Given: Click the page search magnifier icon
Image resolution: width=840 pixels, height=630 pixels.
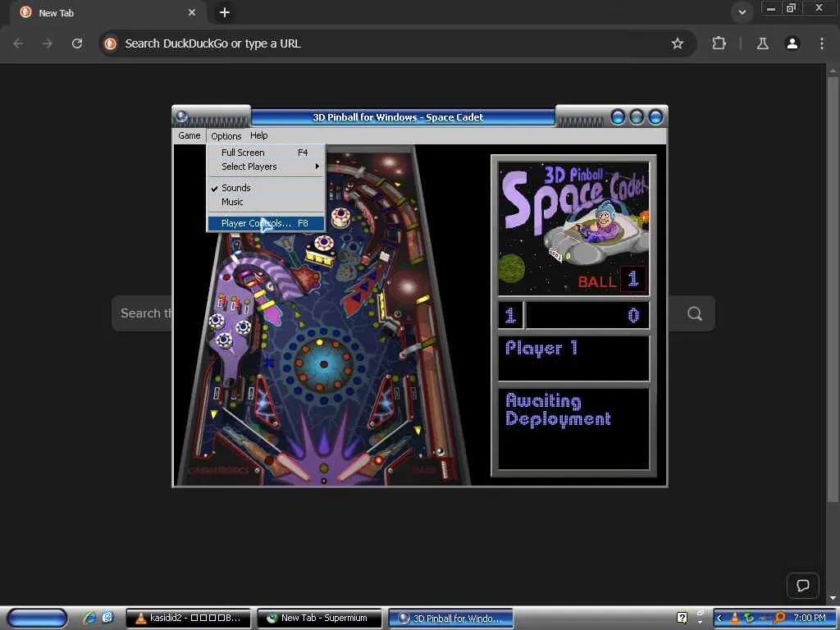Looking at the screenshot, I should (694, 313).
